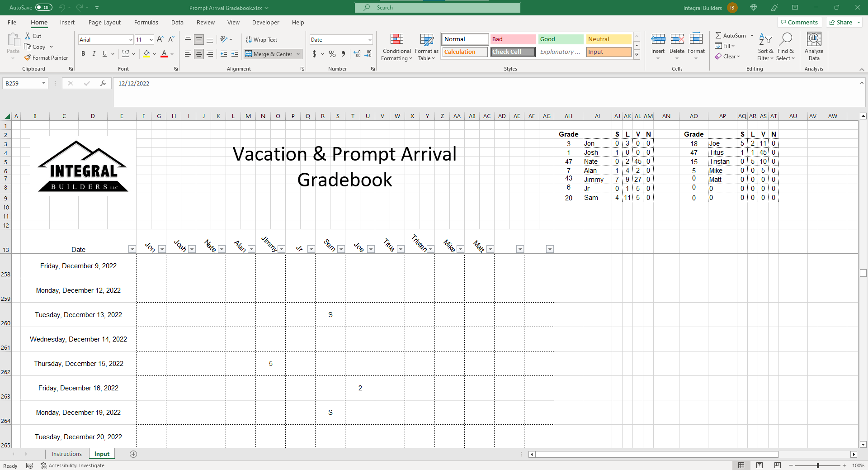Click Decrease Decimal icon
Image resolution: width=868 pixels, height=470 pixels.
tap(368, 54)
